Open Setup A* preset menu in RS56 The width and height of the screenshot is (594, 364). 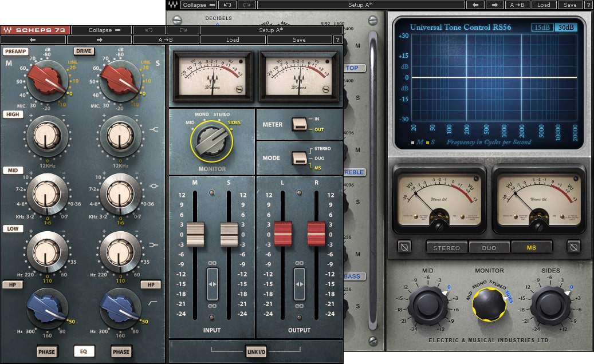click(x=361, y=5)
